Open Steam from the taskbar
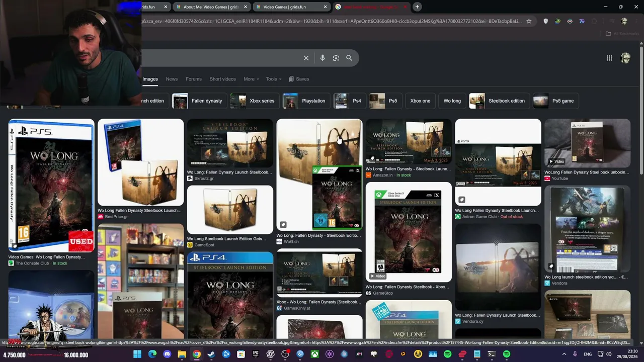Viewport: 644px width, 362px height. click(x=211, y=354)
